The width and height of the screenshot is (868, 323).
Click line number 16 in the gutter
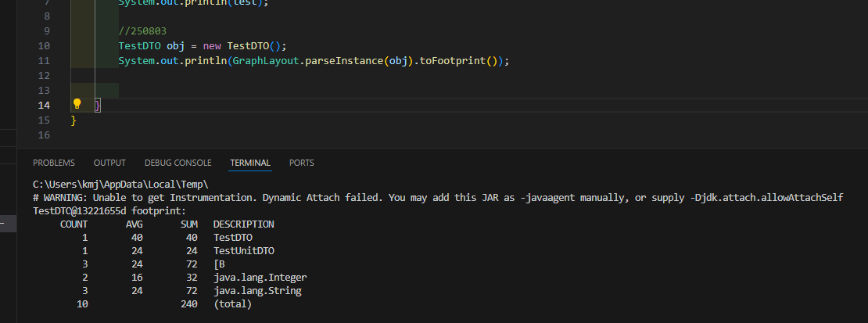45,135
